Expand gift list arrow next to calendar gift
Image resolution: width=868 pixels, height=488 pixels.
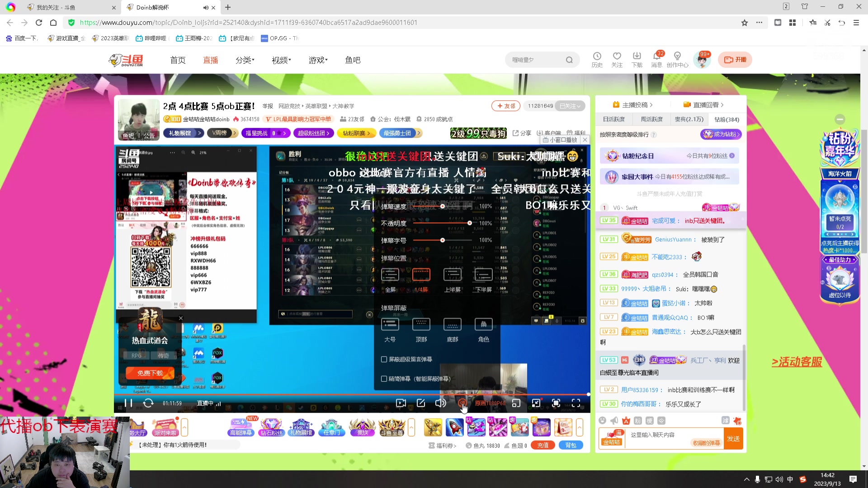pos(580,427)
